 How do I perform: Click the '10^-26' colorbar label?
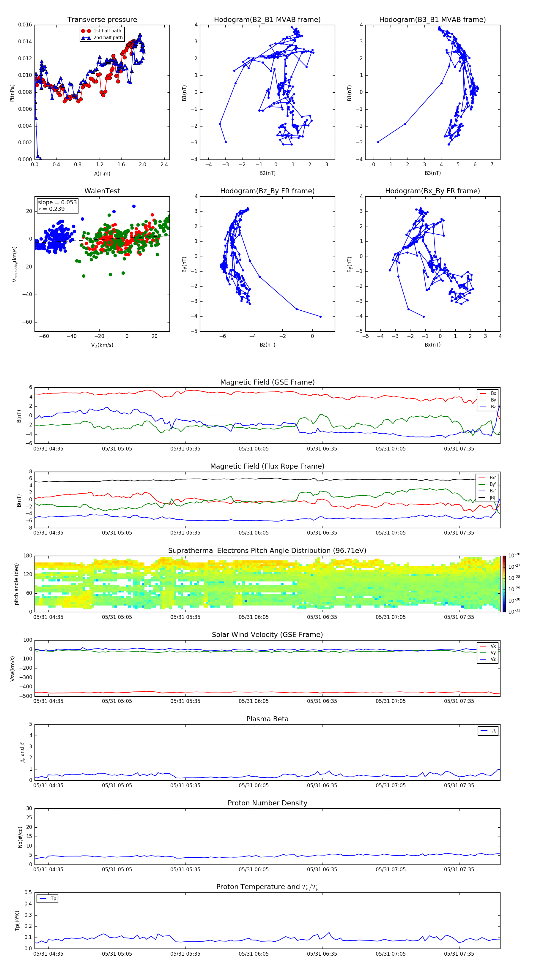[x=514, y=555]
